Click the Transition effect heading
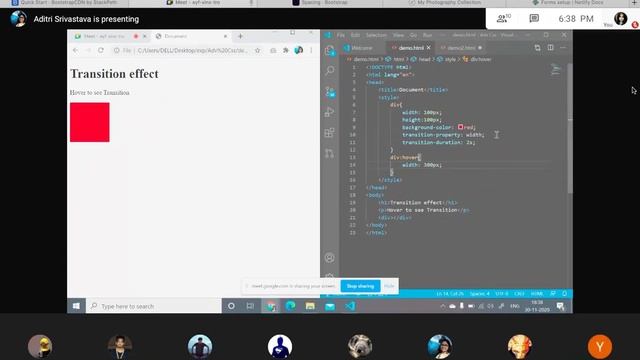This screenshot has height=360, width=640. click(x=114, y=74)
